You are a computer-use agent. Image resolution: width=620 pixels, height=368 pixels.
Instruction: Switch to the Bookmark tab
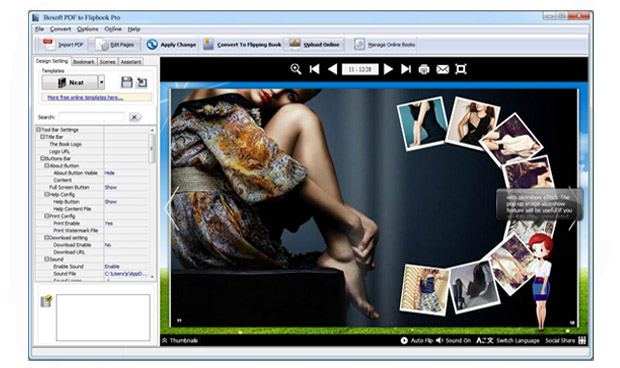[x=84, y=62]
